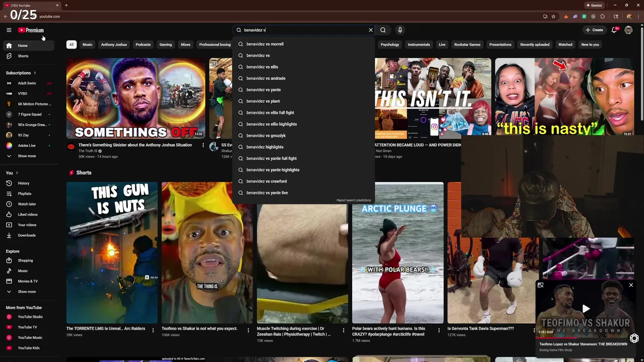Show more subscriptions

[30, 156]
